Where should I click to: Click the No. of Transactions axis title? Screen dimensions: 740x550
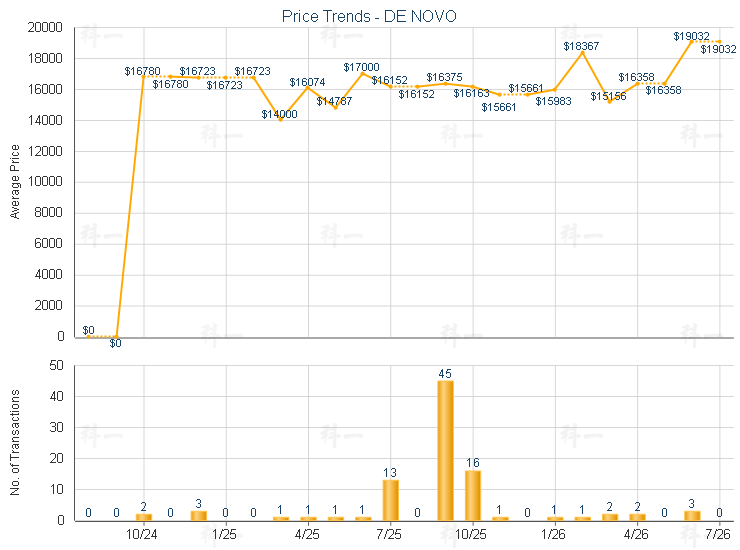pyautogui.click(x=15, y=442)
